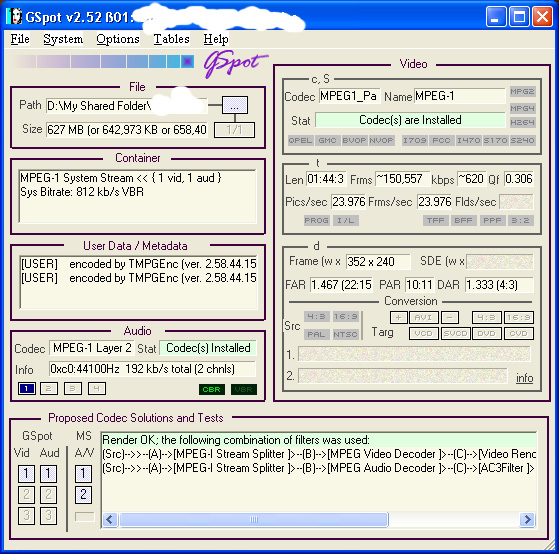Click the 1/1 file counter button

[234, 130]
